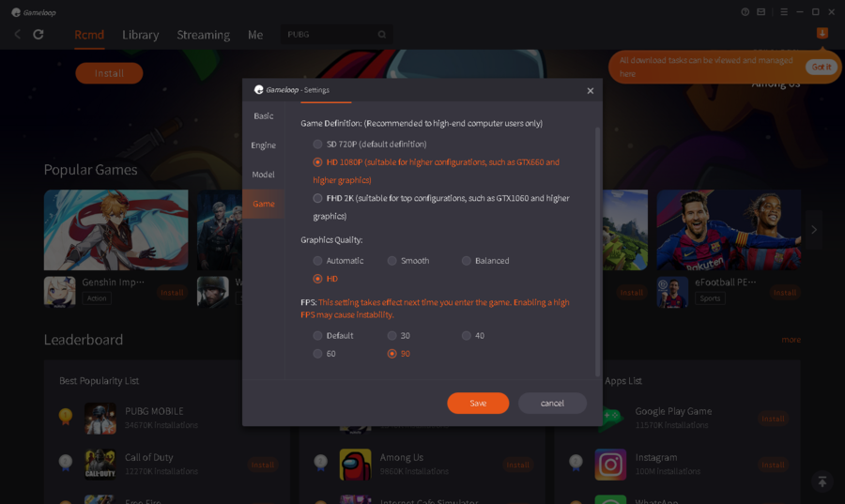The width and height of the screenshot is (845, 504).
Task: Show next popular games with right chevron
Action: (x=814, y=230)
